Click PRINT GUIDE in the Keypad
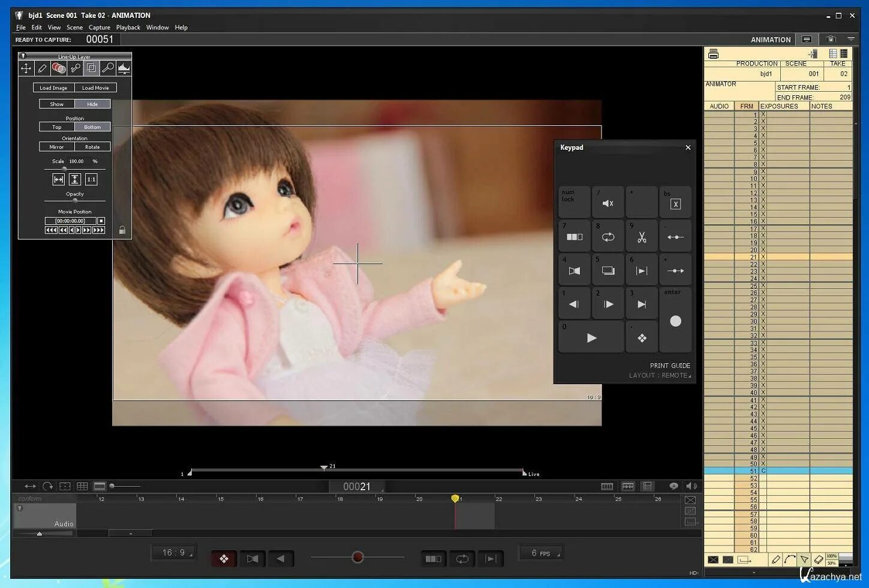The image size is (869, 588). point(670,366)
